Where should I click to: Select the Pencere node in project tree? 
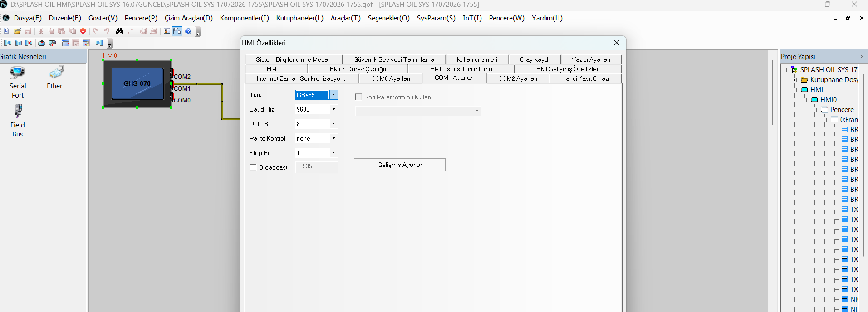(842, 110)
